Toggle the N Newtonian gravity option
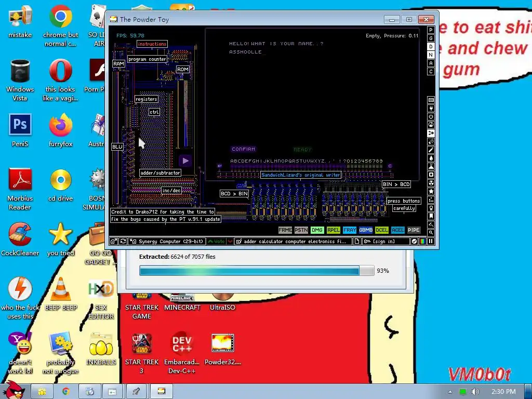The width and height of the screenshot is (532, 399). tap(431, 55)
